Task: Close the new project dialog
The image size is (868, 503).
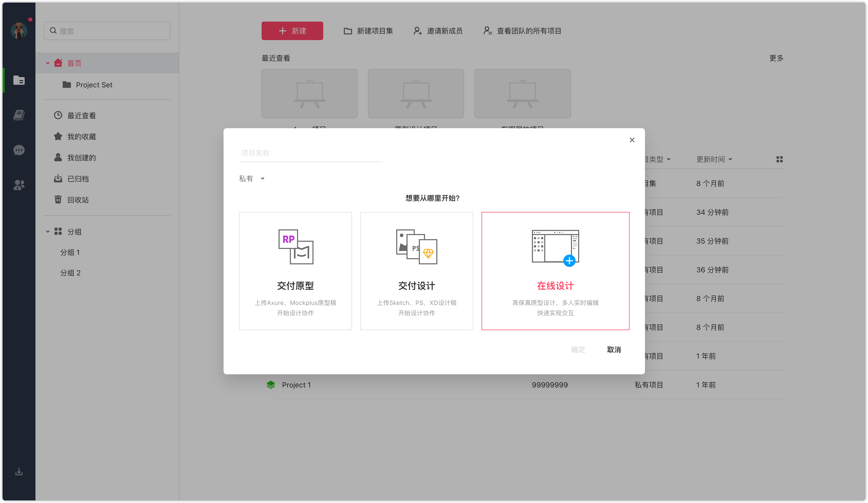Action: [632, 140]
